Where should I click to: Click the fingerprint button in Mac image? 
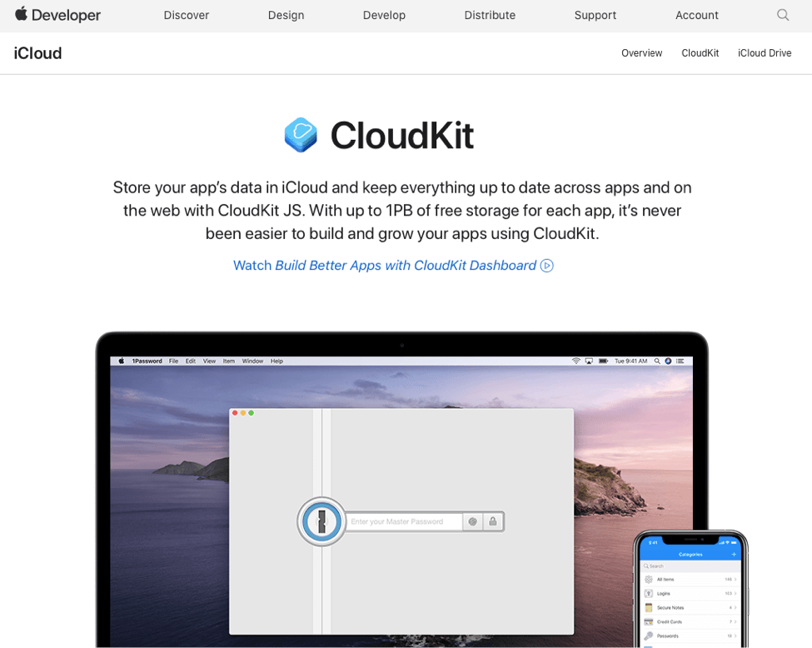pyautogui.click(x=473, y=521)
